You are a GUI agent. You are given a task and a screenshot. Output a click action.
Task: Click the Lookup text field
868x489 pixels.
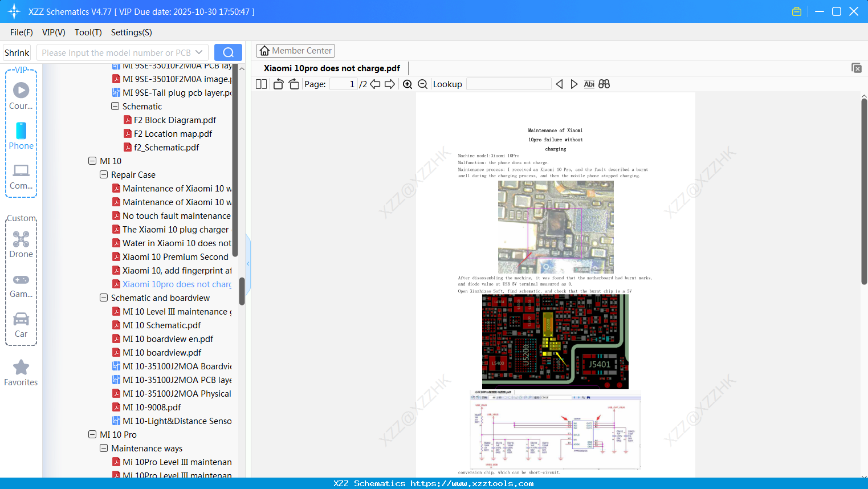coord(509,84)
